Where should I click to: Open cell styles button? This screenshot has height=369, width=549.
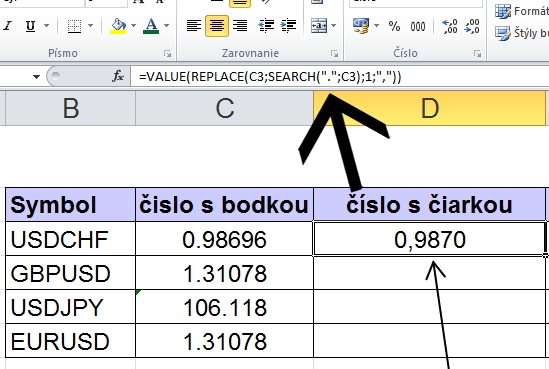(521, 33)
